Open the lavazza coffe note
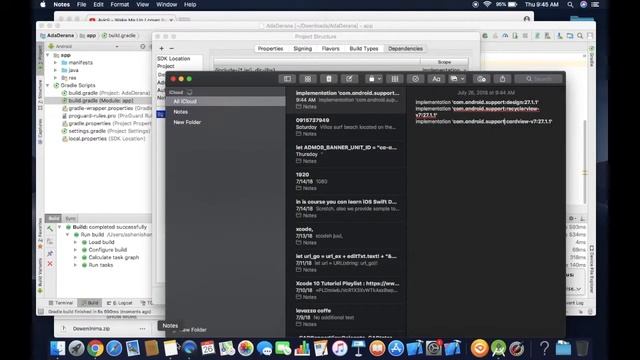640x360 pixels. tap(346, 318)
